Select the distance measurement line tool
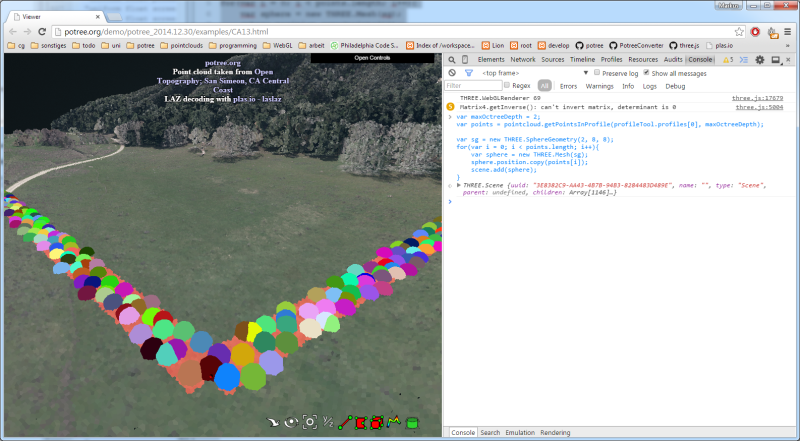This screenshot has height=441, width=800. click(344, 423)
